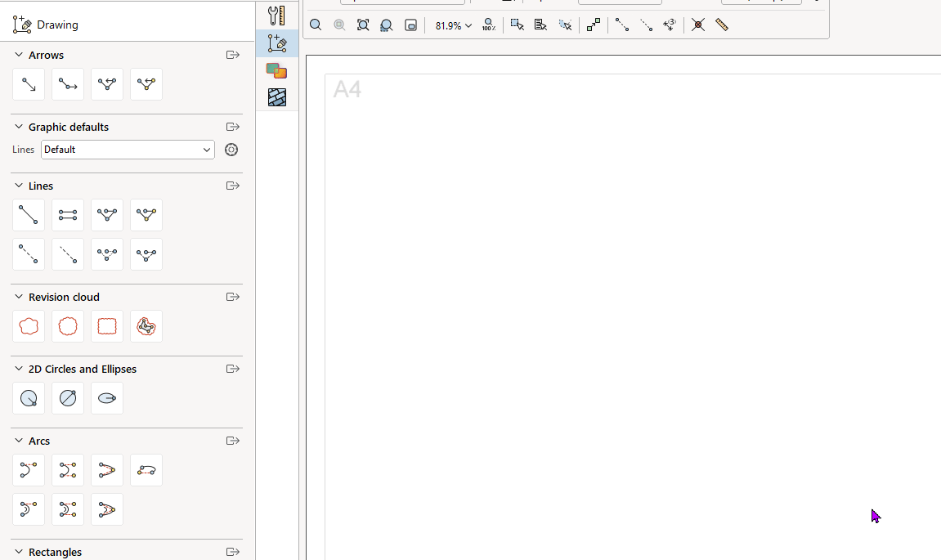
Task: Select the ellipse tool
Action: click(107, 399)
